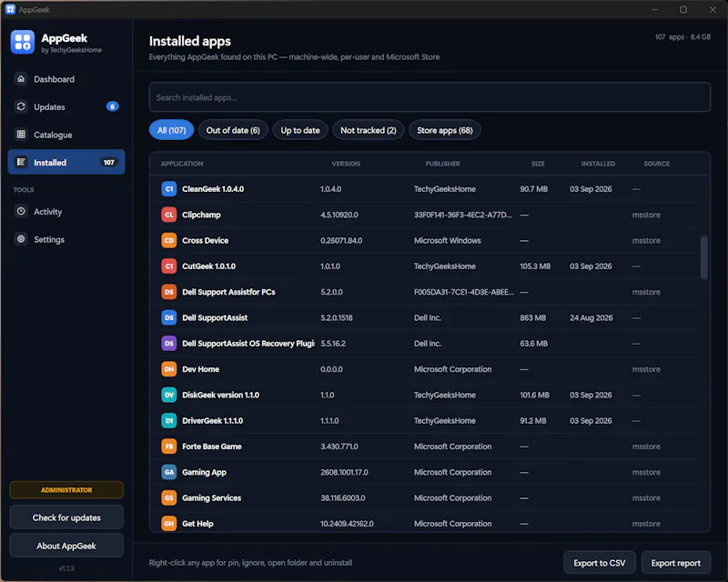Open Settings from the sidebar
Screen dimensions: 728x582
pos(66,239)
